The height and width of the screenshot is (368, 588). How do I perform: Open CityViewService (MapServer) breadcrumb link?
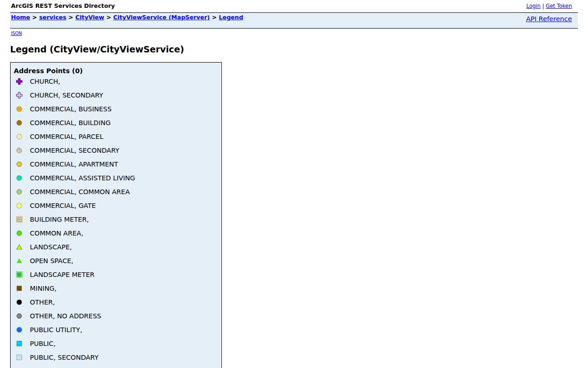[162, 17]
